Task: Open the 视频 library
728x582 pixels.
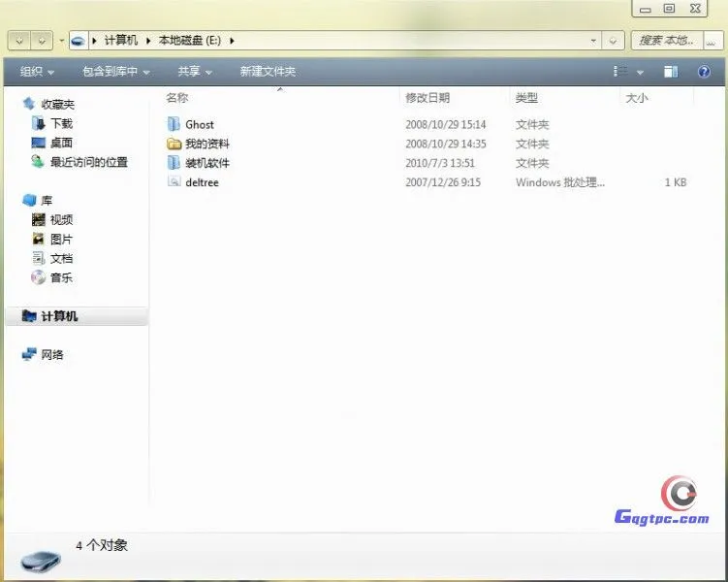Action: point(61,219)
